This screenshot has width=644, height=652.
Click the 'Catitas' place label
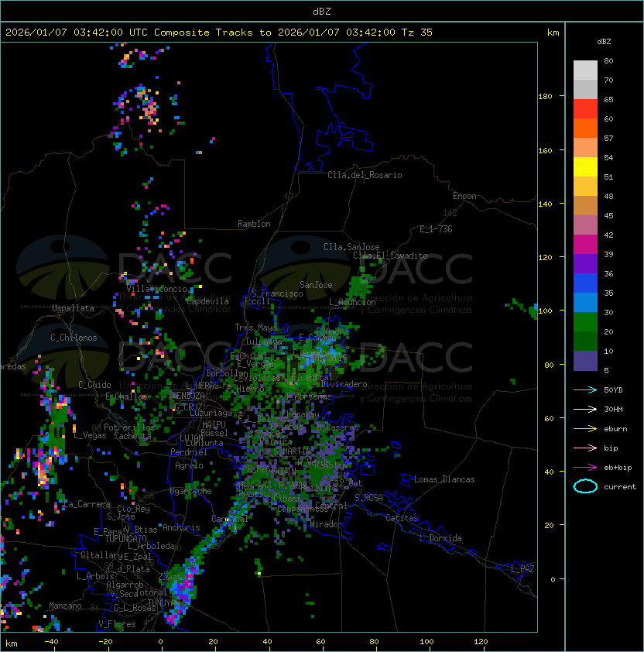(402, 518)
